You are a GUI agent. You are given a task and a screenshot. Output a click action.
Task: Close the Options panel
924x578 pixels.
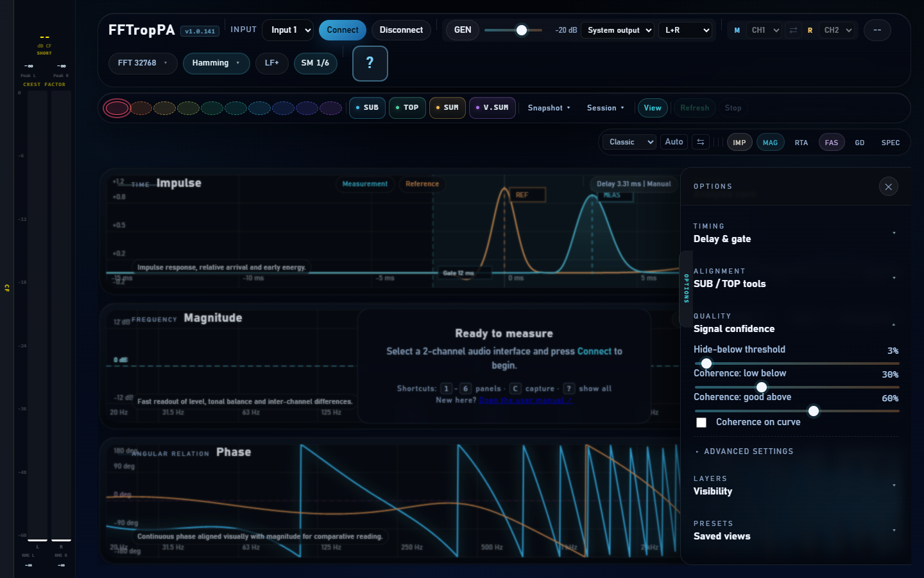click(x=888, y=187)
